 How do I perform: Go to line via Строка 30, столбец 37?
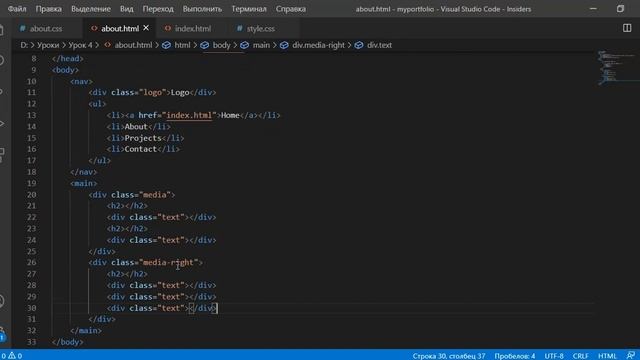pos(449,356)
